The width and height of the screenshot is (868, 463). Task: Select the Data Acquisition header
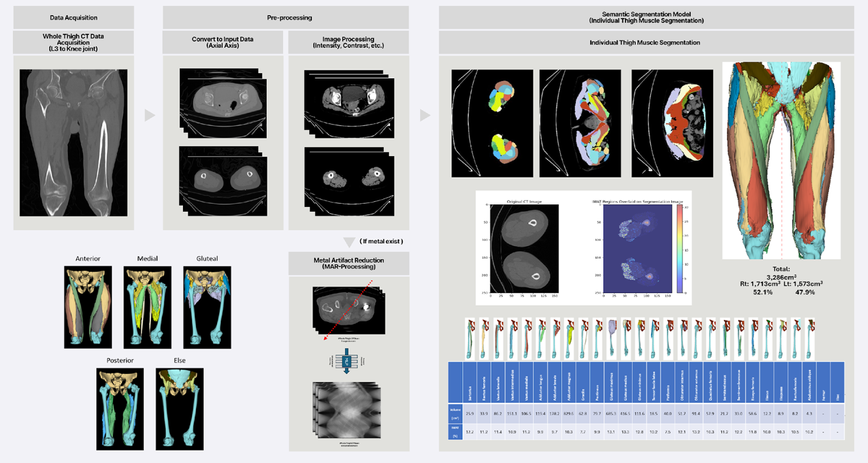coord(73,18)
